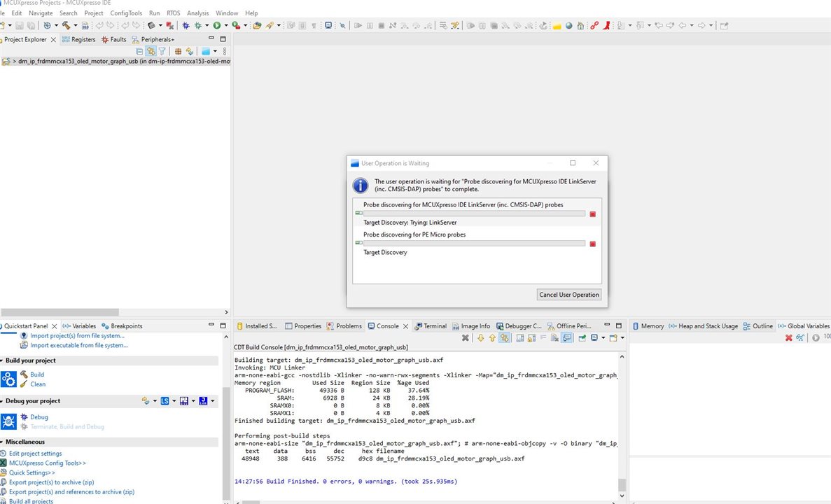Viewport: 831px width, 504px height.
Task: Minimize the Project Explorer panel
Action: point(211,38)
